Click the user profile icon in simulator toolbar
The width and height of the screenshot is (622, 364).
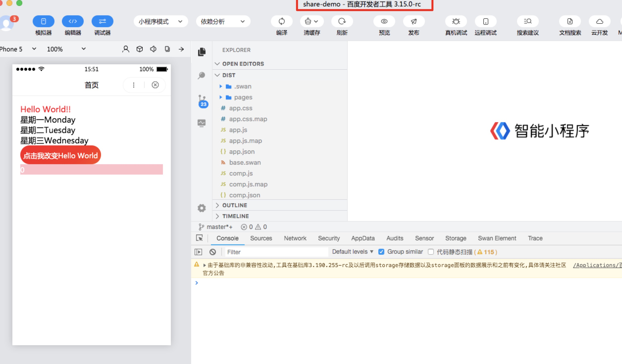pos(126,49)
